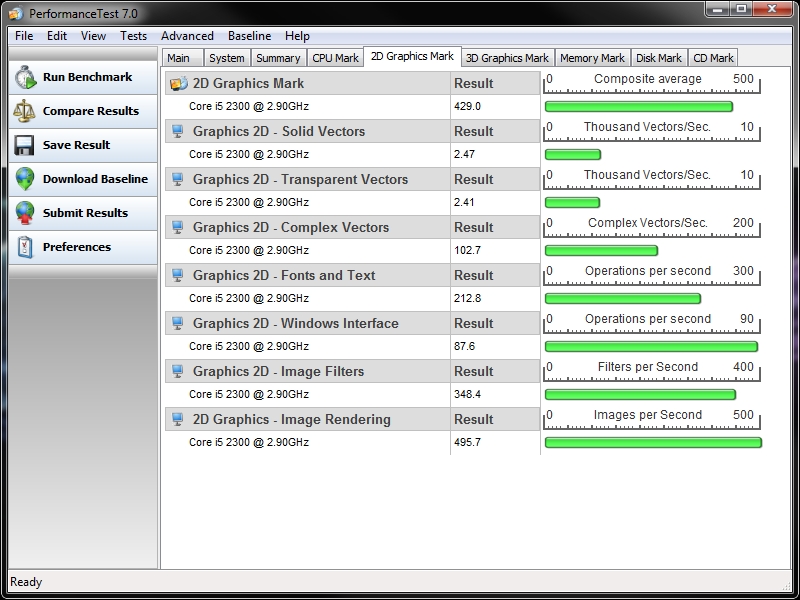Click the Run Benchmark stopwatch icon

click(25, 78)
